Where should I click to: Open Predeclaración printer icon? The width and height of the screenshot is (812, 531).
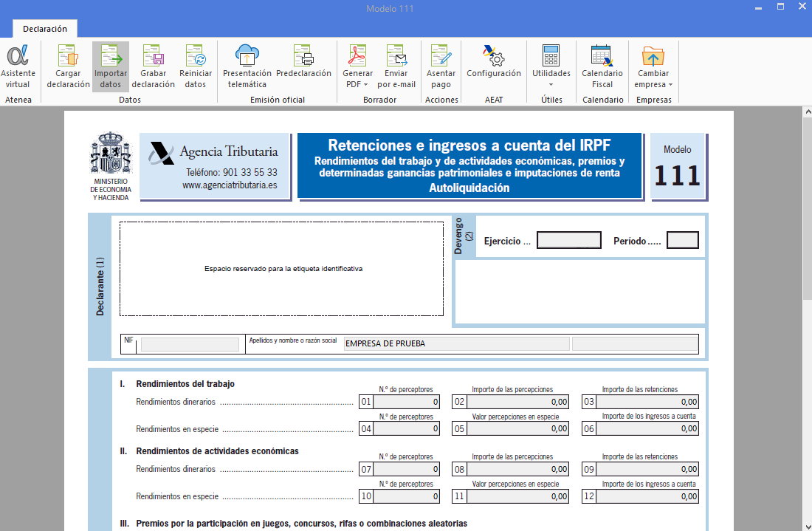pyautogui.click(x=303, y=65)
